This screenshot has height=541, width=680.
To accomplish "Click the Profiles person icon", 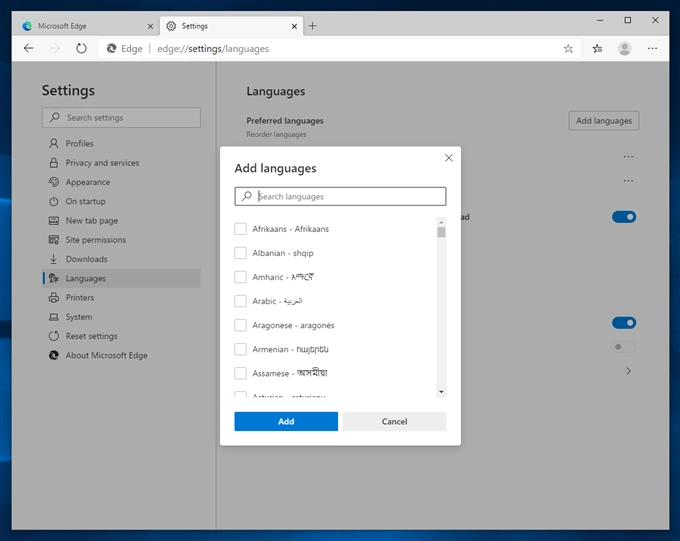I will pos(53,143).
